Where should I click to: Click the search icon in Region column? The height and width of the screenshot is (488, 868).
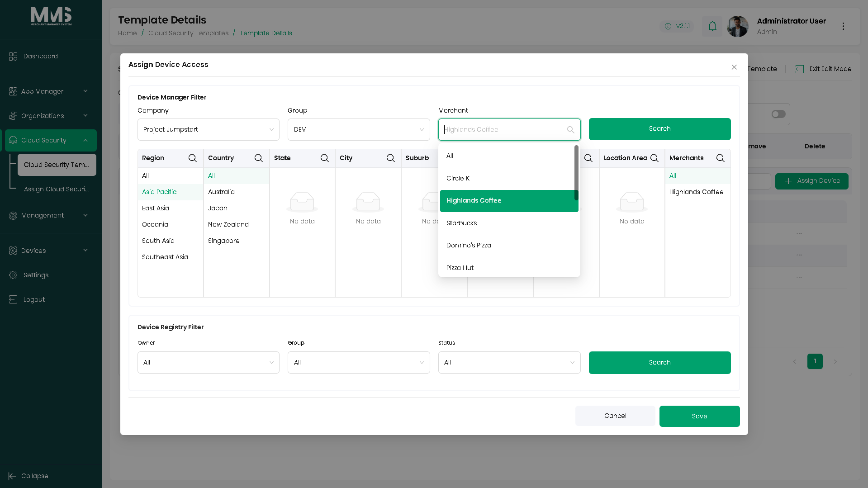click(x=192, y=158)
